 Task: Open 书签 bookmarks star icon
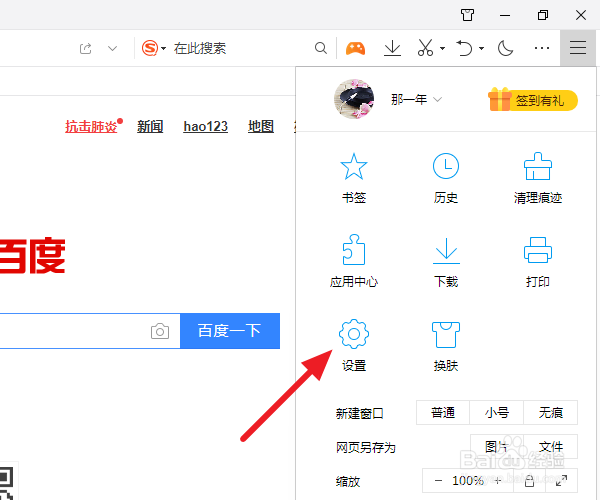click(x=354, y=178)
